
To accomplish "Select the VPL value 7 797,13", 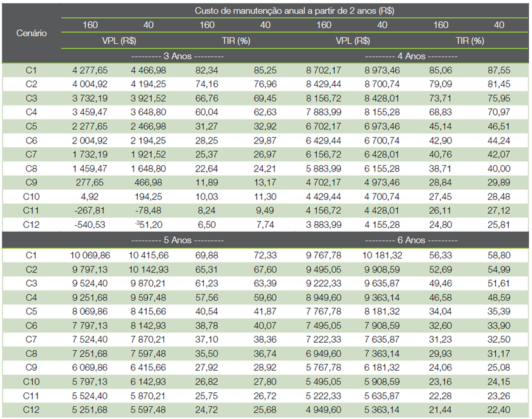I will 90,326.
